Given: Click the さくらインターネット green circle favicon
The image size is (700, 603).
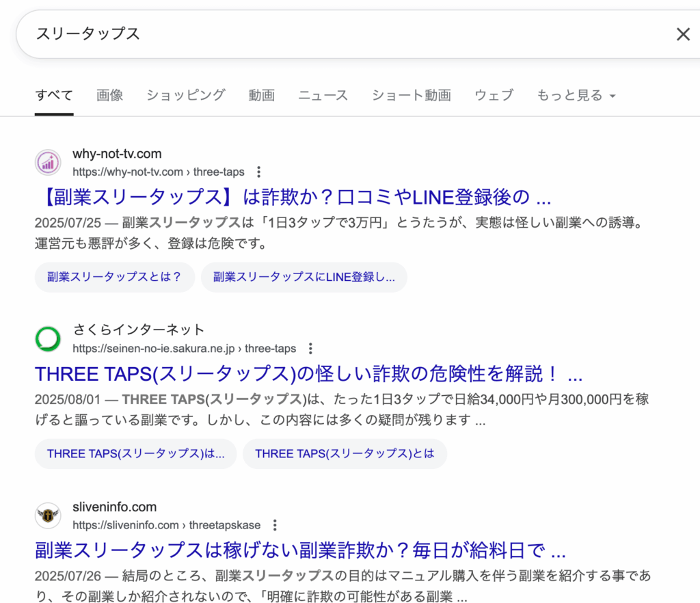Looking at the screenshot, I should (x=48, y=339).
